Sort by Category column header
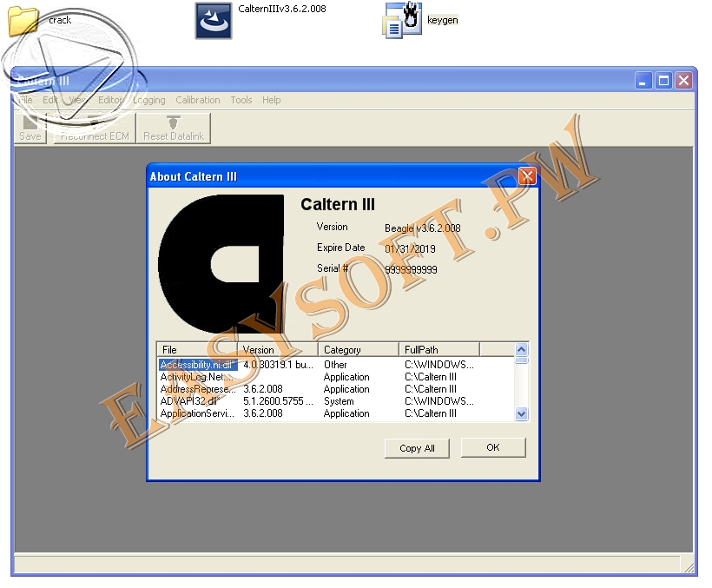 click(x=359, y=350)
